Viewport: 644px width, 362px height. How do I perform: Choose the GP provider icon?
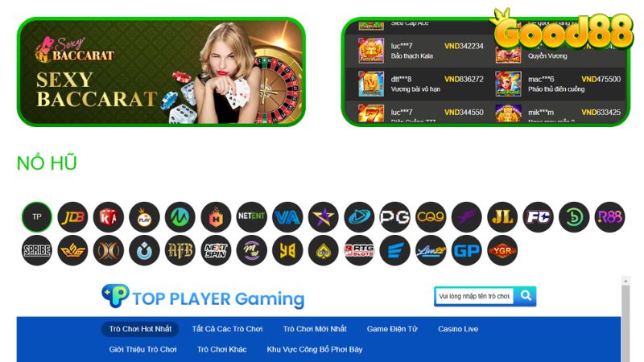click(467, 250)
